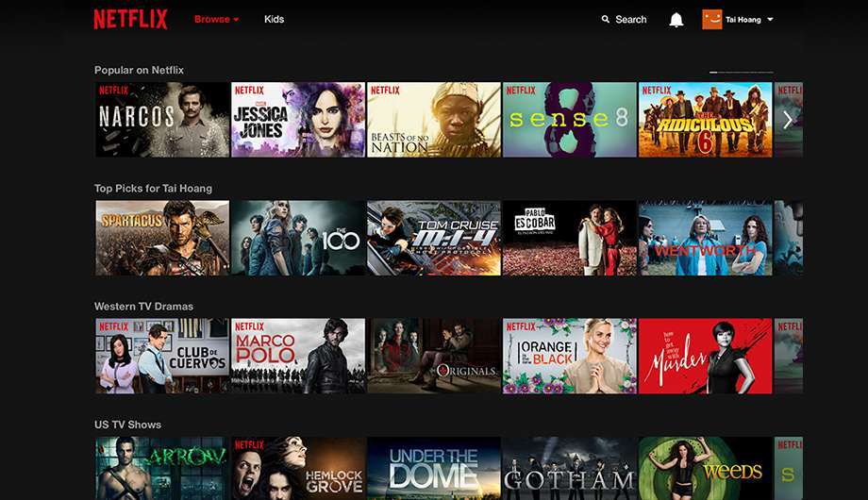The height and width of the screenshot is (500, 868).
Task: Open the Narcos title card
Action: [x=162, y=120]
